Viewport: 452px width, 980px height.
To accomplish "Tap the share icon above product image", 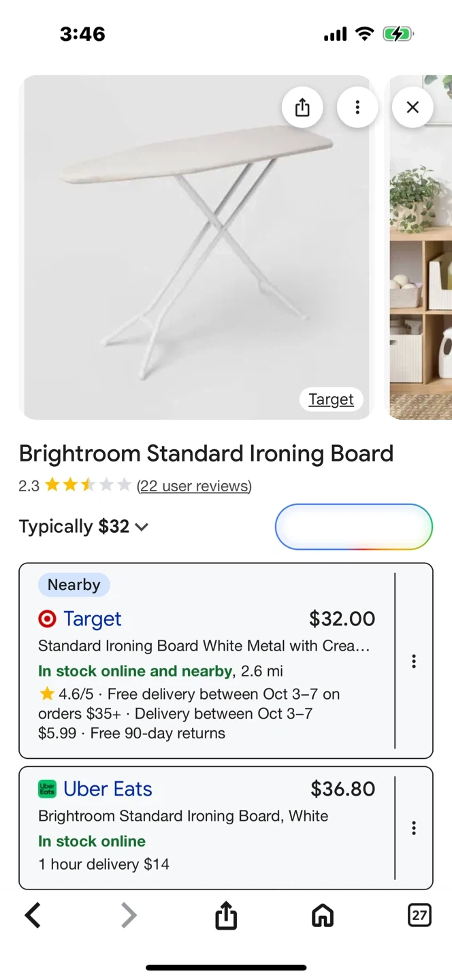I will [x=302, y=108].
